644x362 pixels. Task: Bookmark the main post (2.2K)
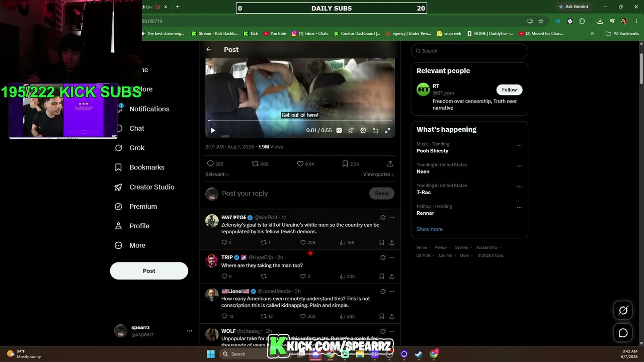[x=350, y=164]
